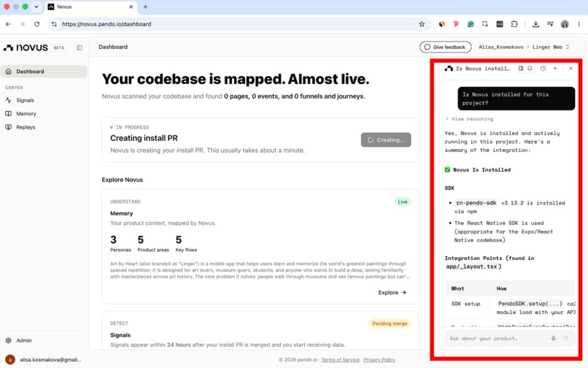Click the browser back arrow
This screenshot has height=368, width=588.
(8, 24)
